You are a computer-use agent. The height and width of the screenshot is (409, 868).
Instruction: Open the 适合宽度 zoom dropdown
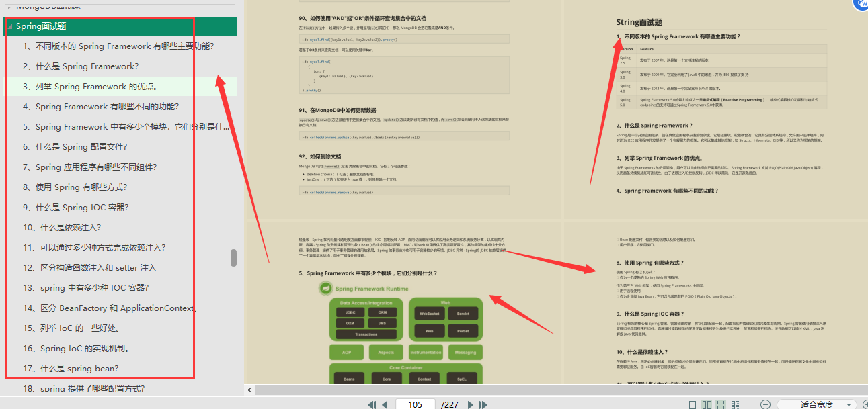817,404
